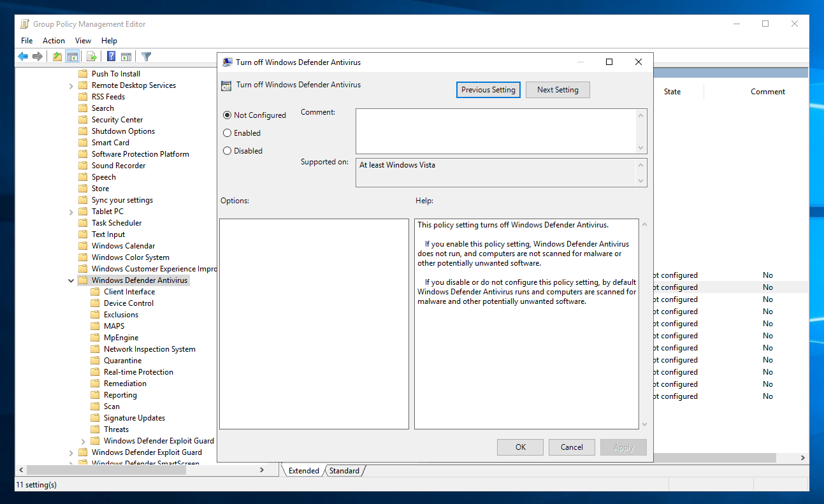Click into the Comment text box

coord(496,131)
